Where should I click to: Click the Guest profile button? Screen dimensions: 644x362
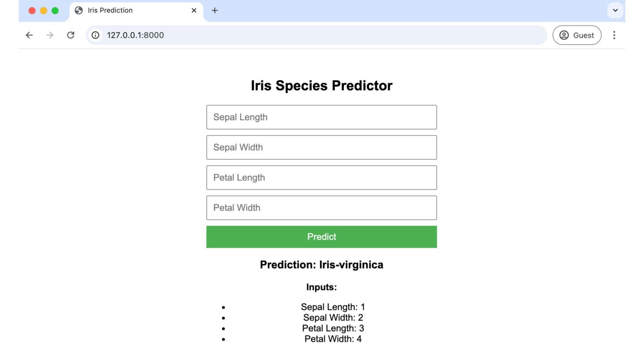coord(577,35)
